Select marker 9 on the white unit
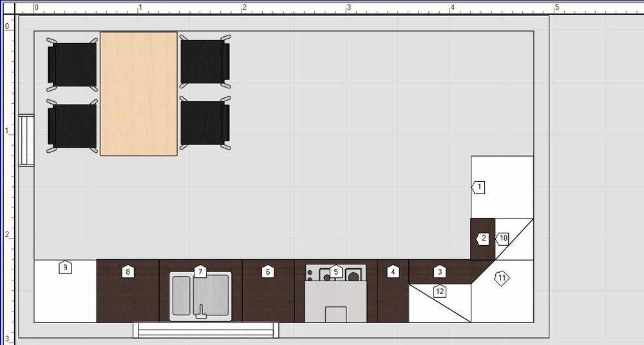Viewport: 644px width, 345px height. click(64, 266)
